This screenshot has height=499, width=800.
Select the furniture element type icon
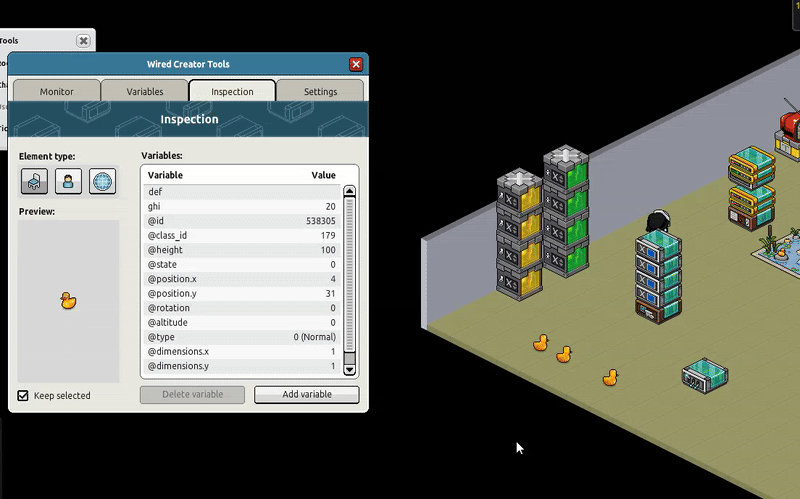tap(34, 181)
